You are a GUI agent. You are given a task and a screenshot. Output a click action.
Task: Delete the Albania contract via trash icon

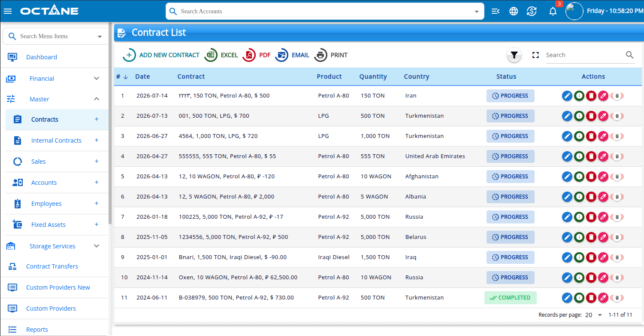[591, 197]
